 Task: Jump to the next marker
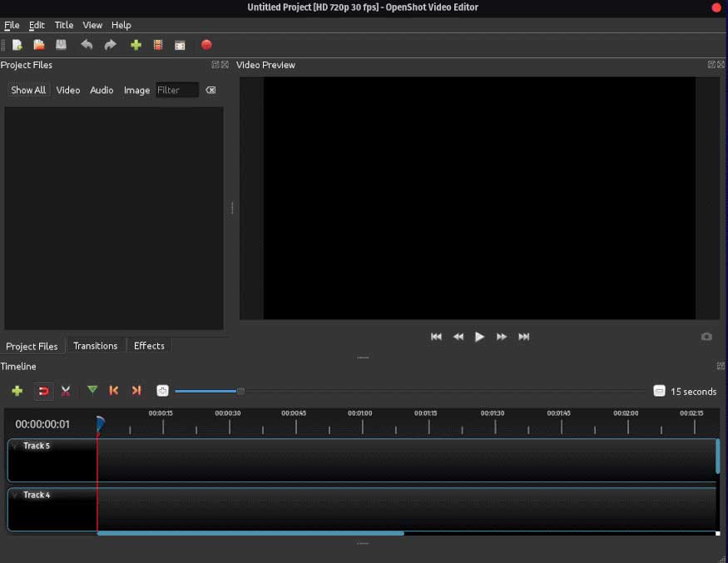click(136, 391)
